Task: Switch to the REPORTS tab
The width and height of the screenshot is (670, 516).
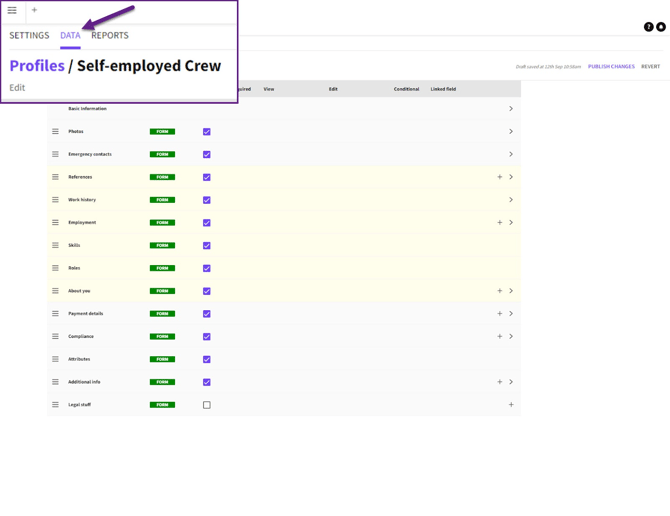Action: (x=110, y=35)
